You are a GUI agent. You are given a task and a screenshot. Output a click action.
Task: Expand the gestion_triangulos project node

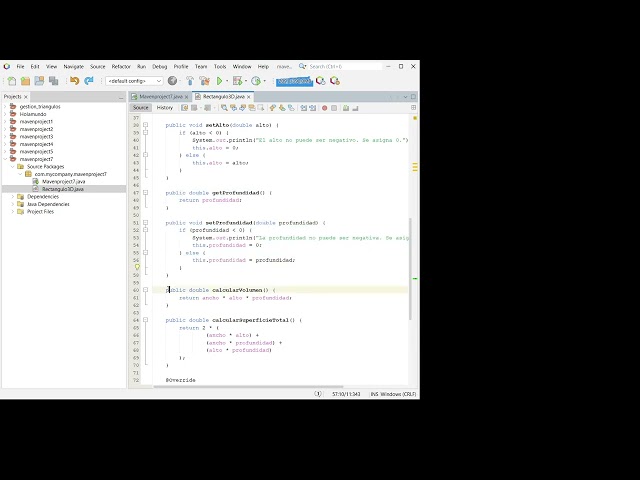coord(5,107)
